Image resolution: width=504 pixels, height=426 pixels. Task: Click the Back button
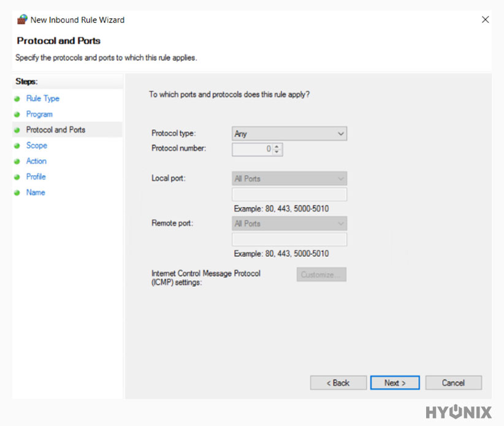click(x=338, y=382)
